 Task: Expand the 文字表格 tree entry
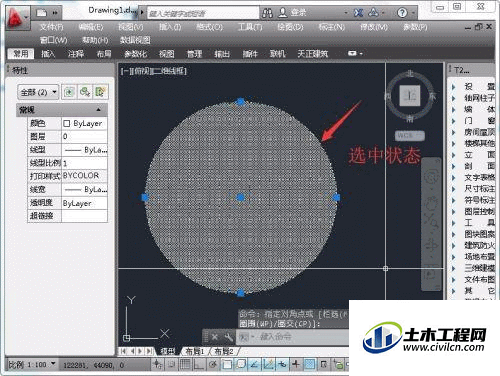[453, 177]
